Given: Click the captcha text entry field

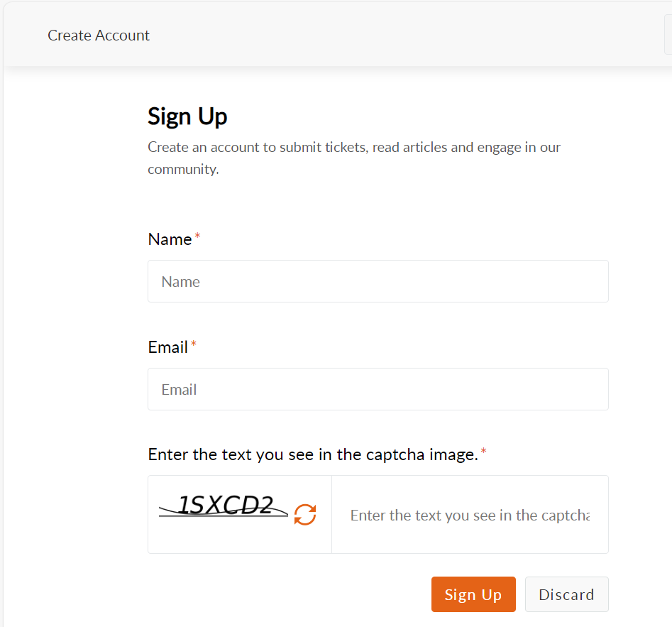Looking at the screenshot, I should coord(470,515).
